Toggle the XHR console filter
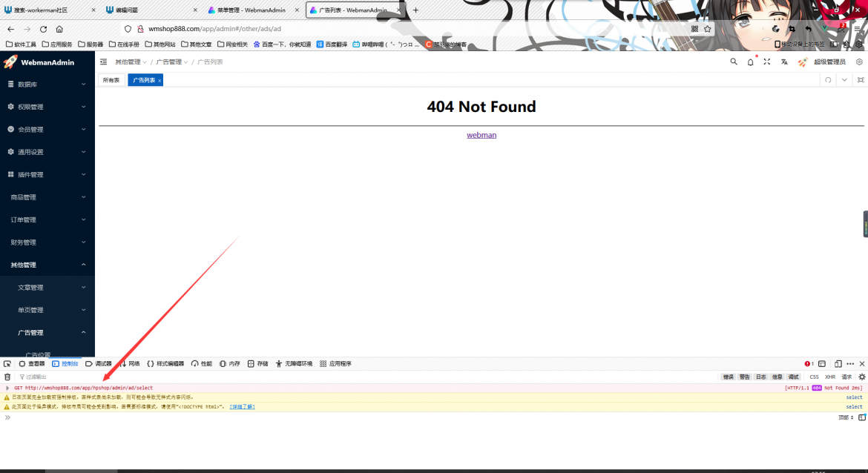The image size is (868, 473). [830, 377]
